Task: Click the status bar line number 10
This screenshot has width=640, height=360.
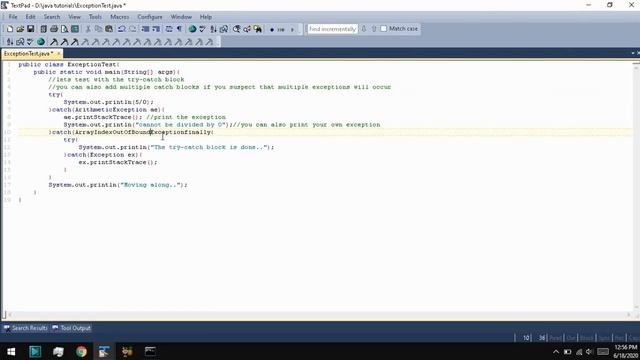Action: [x=526, y=338]
